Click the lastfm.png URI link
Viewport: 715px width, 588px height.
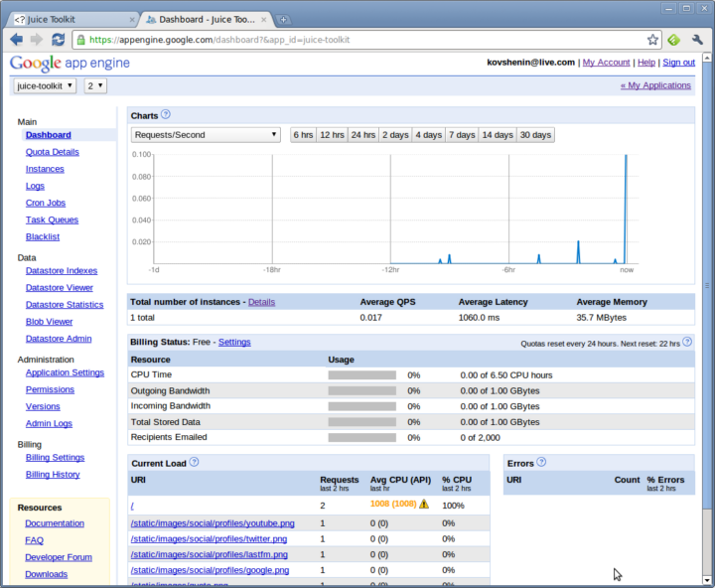[210, 554]
